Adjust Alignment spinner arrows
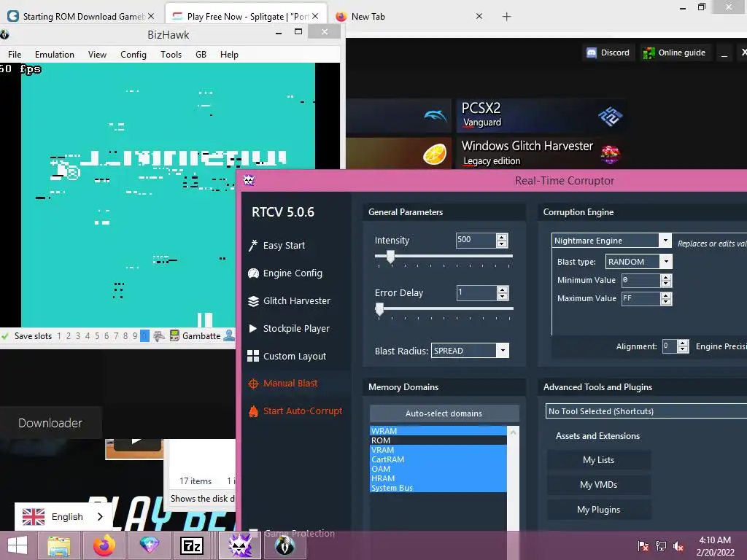Viewport: 747px width, 560px height. tap(683, 346)
